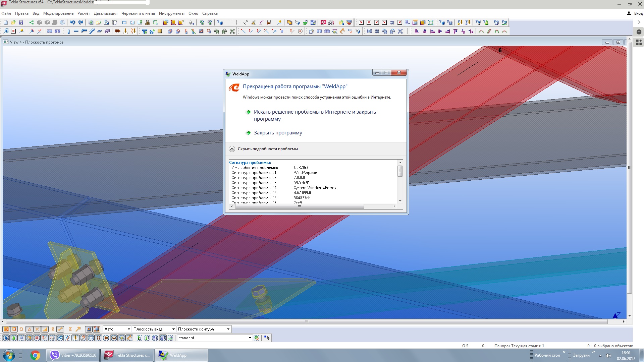Click Закрыть программу option
This screenshot has height=362, width=644.
(x=278, y=133)
